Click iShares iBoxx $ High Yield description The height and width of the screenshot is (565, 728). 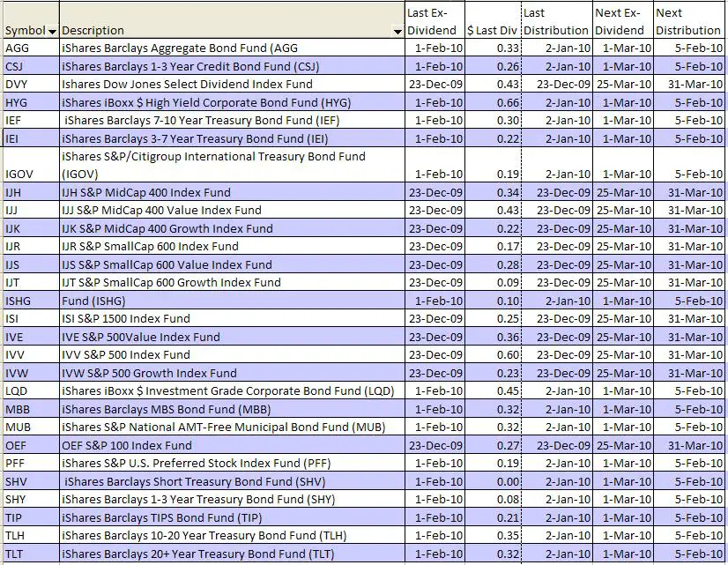pos(232,102)
